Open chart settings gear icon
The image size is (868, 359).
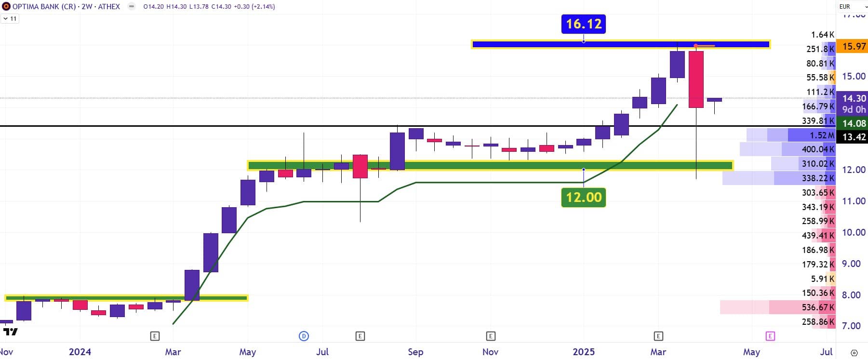point(854,353)
